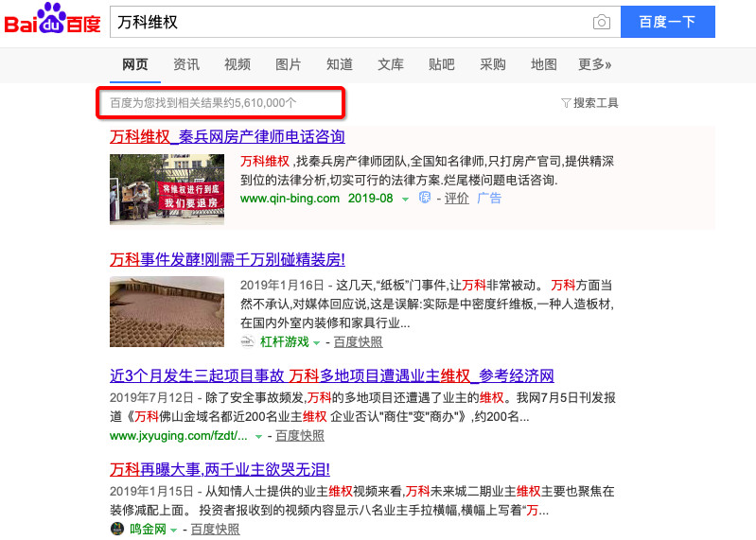Switch to the 地图 tab
This screenshot has width=756, height=540.
pyautogui.click(x=544, y=64)
